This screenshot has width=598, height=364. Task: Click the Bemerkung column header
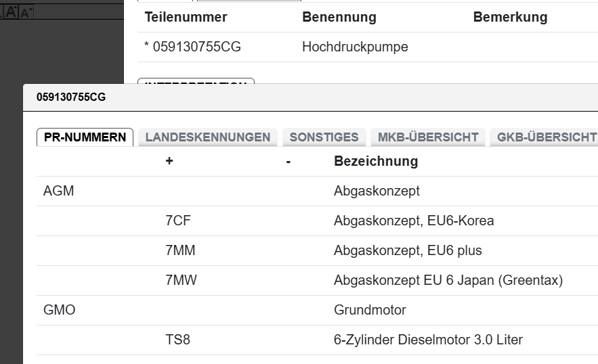pyautogui.click(x=510, y=18)
